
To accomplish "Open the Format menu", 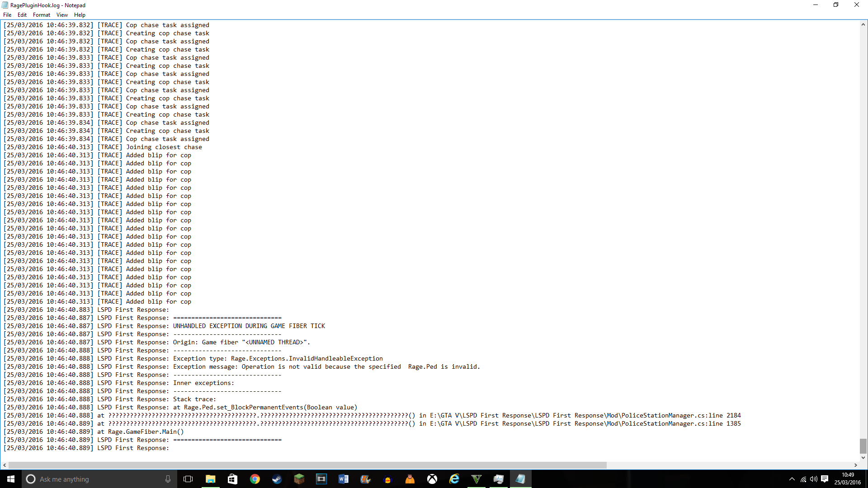I will click(41, 15).
